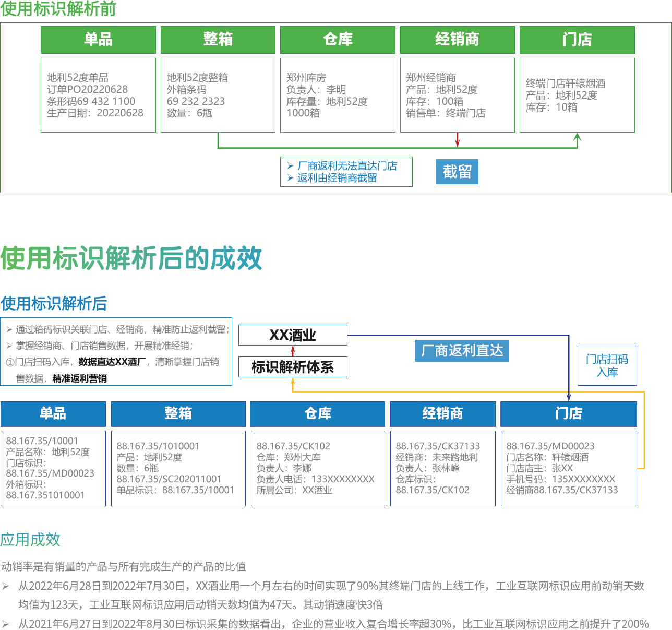Click arrow bullet before 返利由经销商截留
Viewport: 672px width, 630px height.
pyautogui.click(x=290, y=178)
